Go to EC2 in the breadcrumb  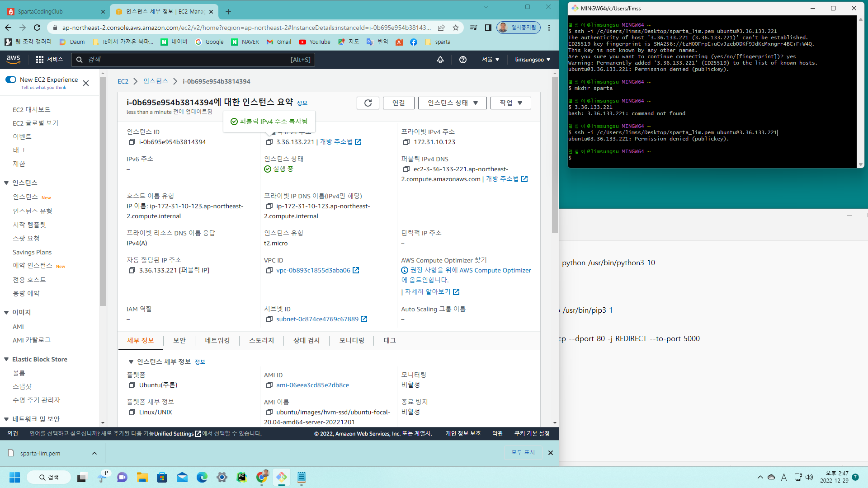point(123,81)
